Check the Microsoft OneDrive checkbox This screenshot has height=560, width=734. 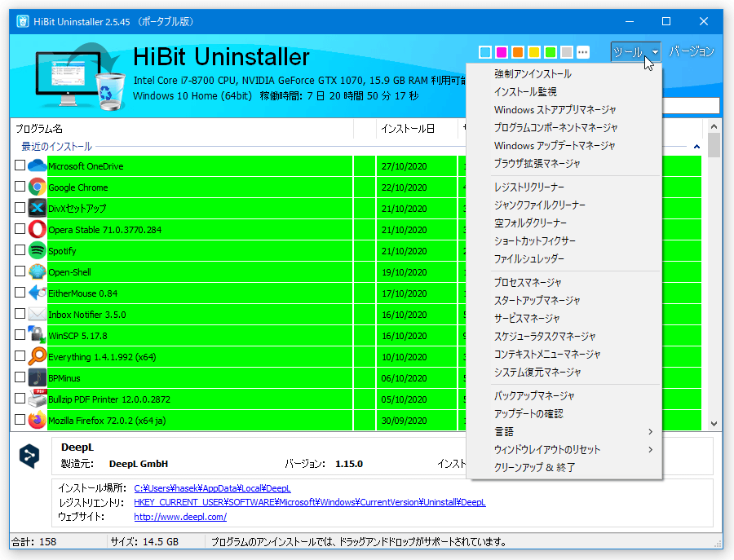[x=20, y=165]
